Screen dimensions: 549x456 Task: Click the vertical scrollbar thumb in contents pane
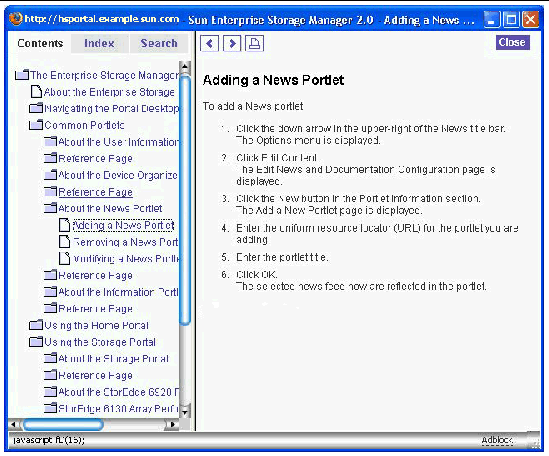pos(185,201)
